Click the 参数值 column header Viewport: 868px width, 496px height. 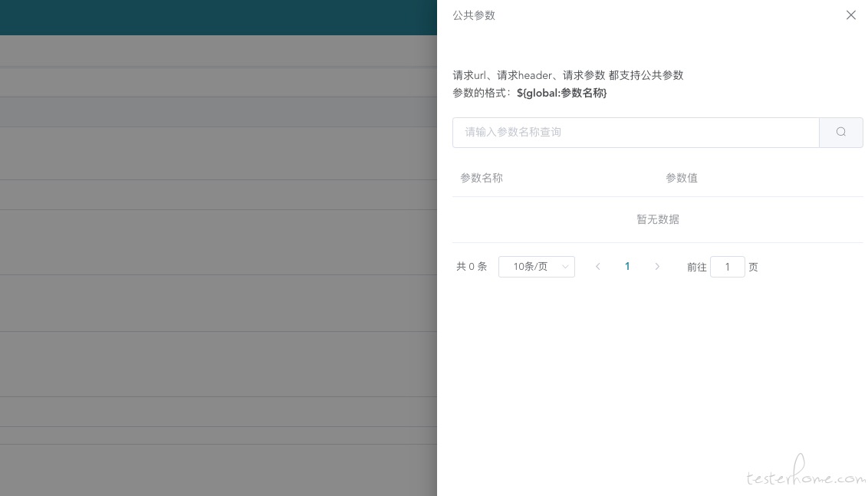pos(682,179)
